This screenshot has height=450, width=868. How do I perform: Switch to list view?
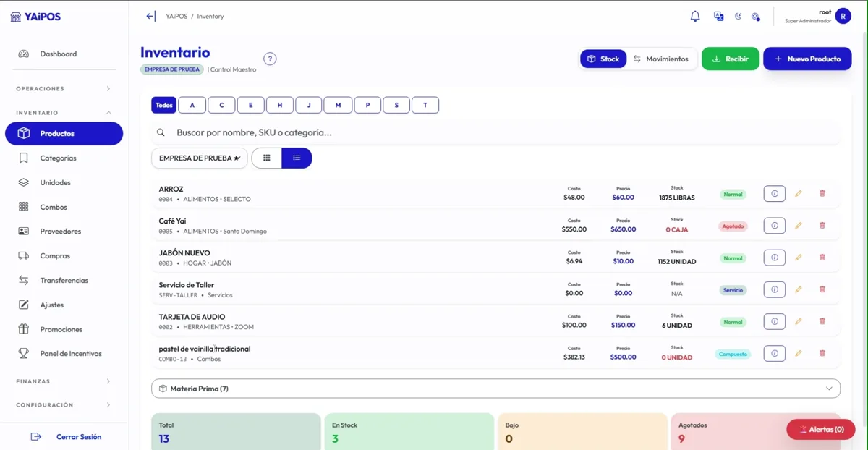pos(297,158)
